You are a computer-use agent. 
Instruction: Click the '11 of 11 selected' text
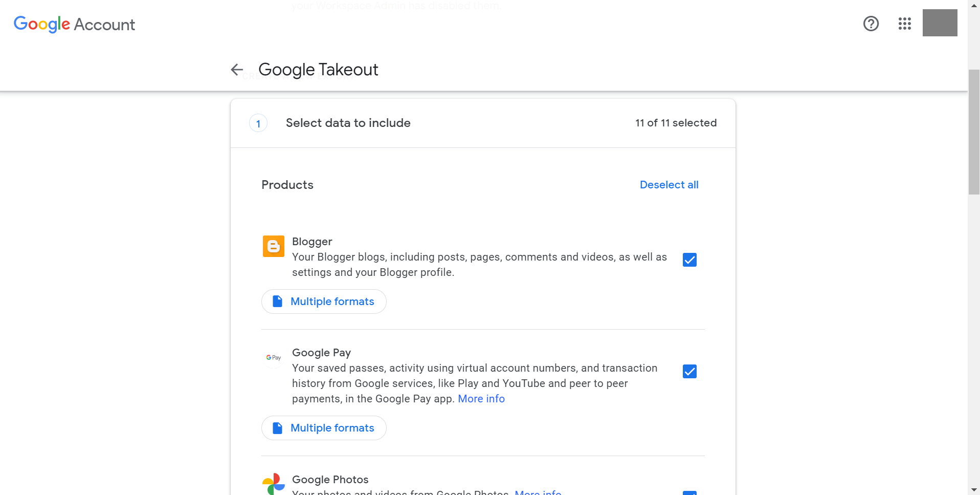[676, 123]
